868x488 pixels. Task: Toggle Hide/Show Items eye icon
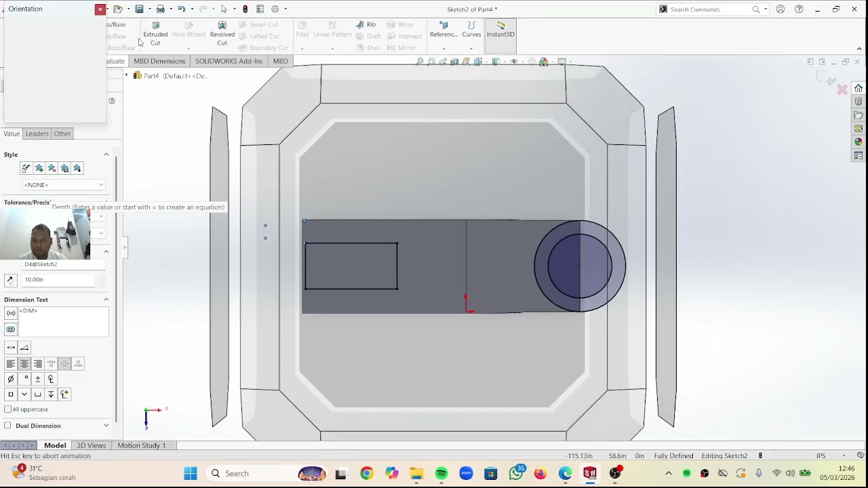point(514,62)
